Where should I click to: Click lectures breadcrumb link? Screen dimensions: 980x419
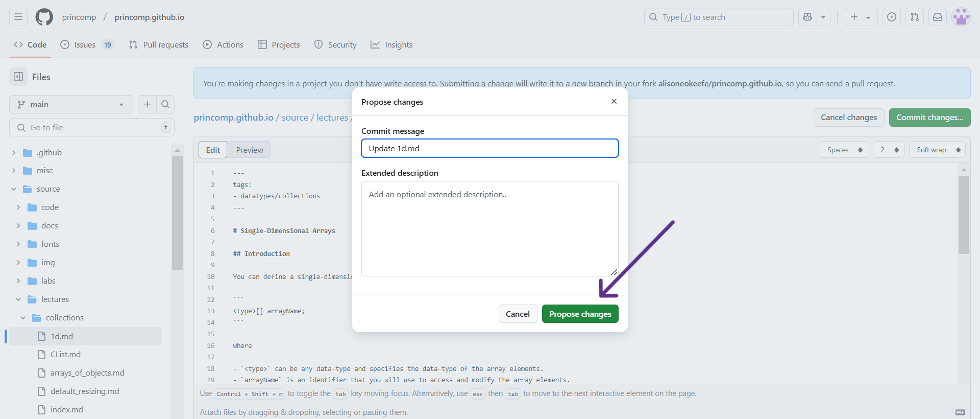pyautogui.click(x=332, y=118)
